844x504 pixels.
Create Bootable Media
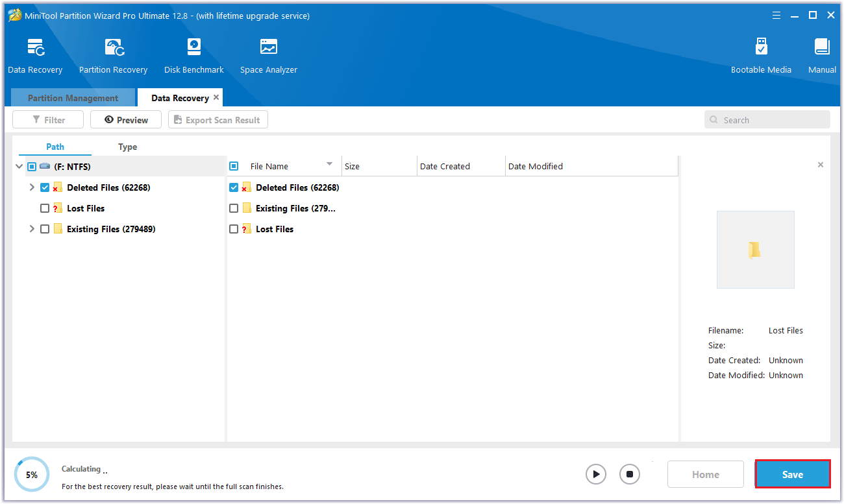(761, 56)
